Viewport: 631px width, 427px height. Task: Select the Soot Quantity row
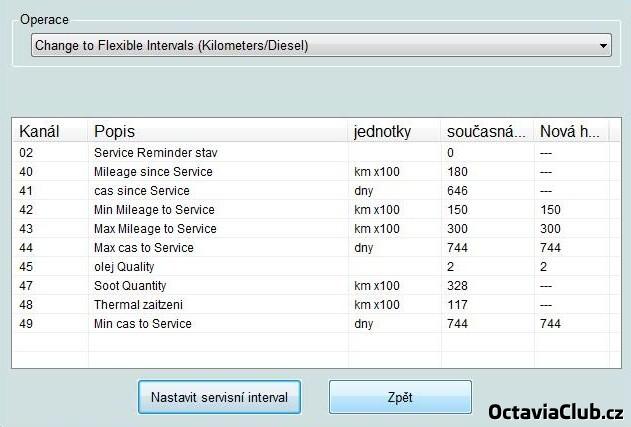(x=133, y=286)
